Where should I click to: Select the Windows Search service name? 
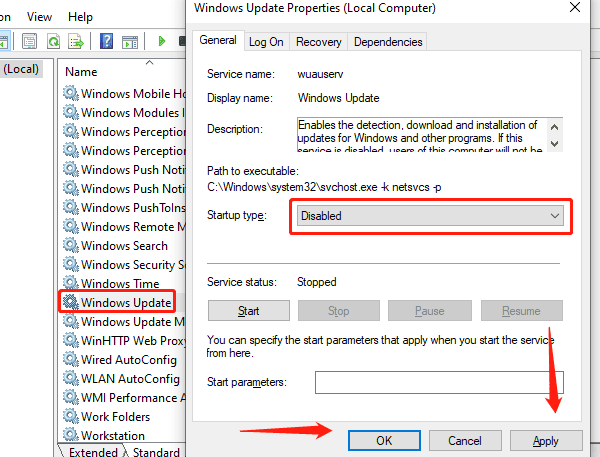[x=124, y=245]
